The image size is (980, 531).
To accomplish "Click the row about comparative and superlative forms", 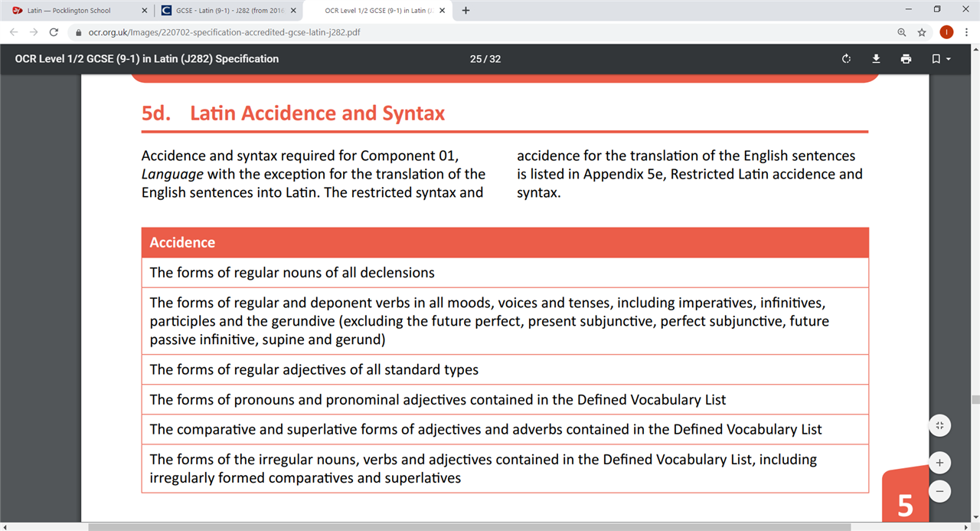I will tap(505, 429).
